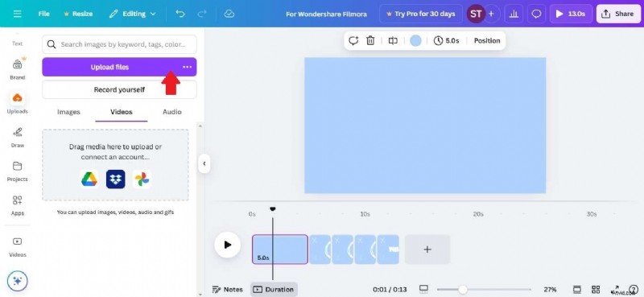The image size is (644, 297).
Task: Open the Notes panel
Action: click(228, 290)
